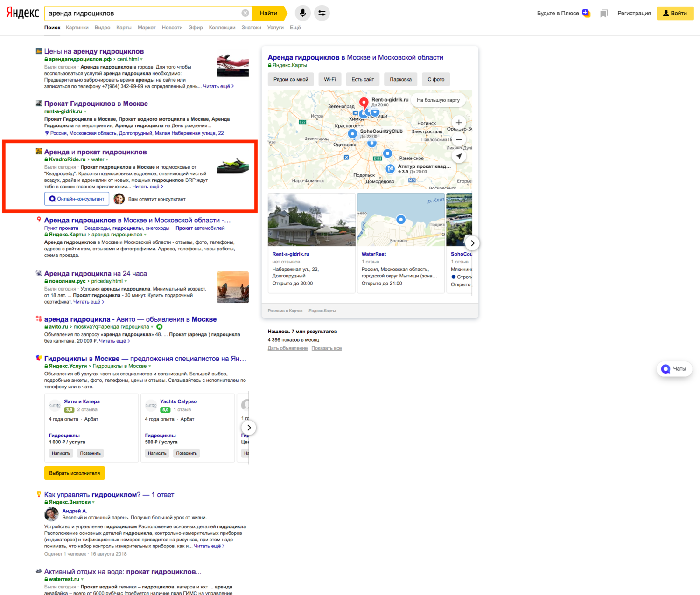Expand dropdown arrow next to rent-a-gidrik.ru
This screenshot has width=700, height=595.
(85, 111)
